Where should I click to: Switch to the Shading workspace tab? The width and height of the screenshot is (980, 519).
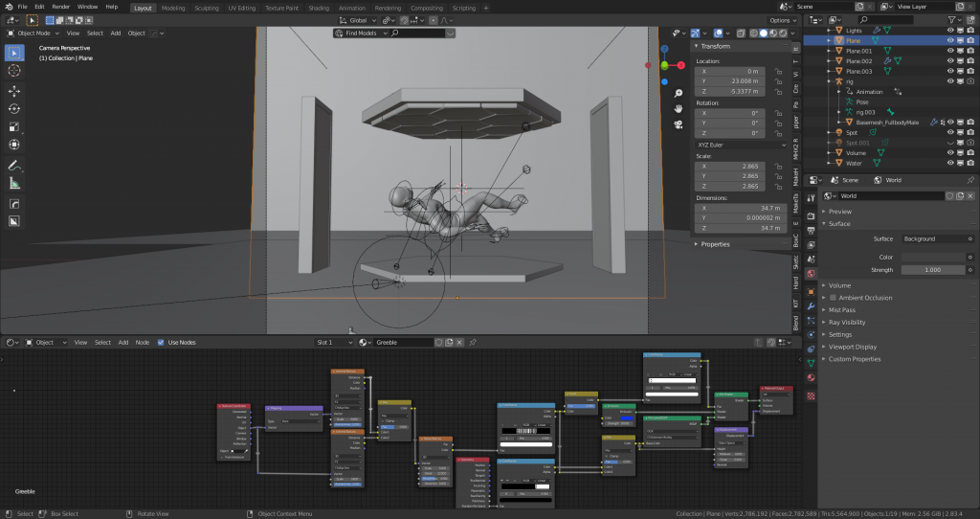tap(318, 8)
